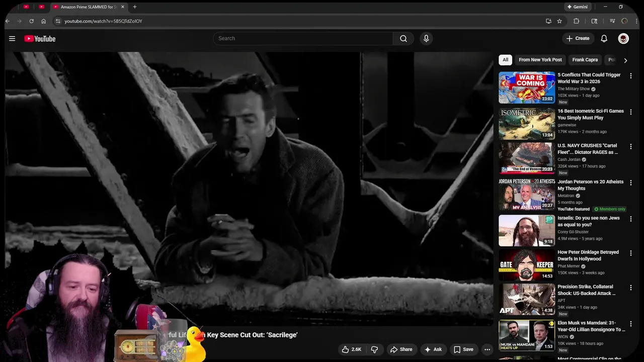Select the All filter chip
The image size is (644, 362).
pos(505,60)
